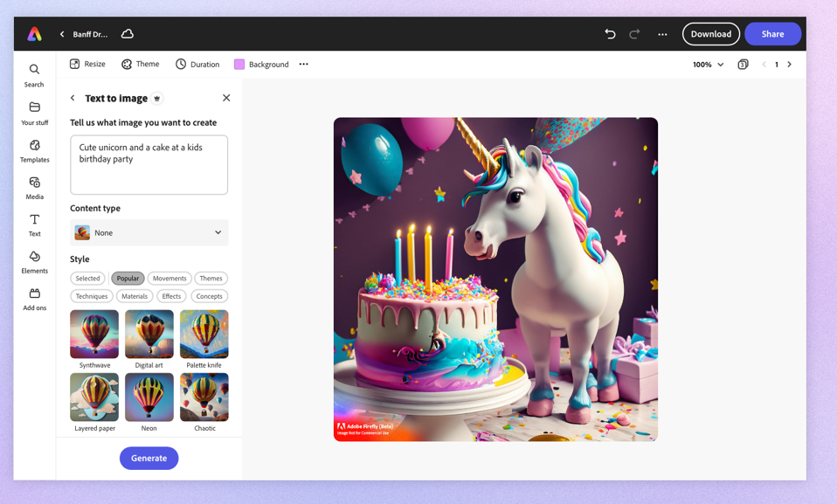The width and height of the screenshot is (837, 504).
Task: Open the 100% zoom dropdown
Action: [x=708, y=65]
